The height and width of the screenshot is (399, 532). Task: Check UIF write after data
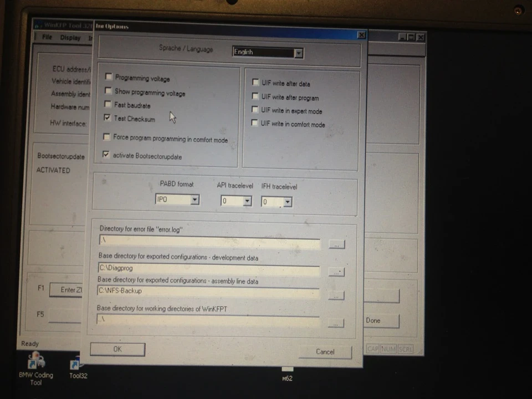255,82
